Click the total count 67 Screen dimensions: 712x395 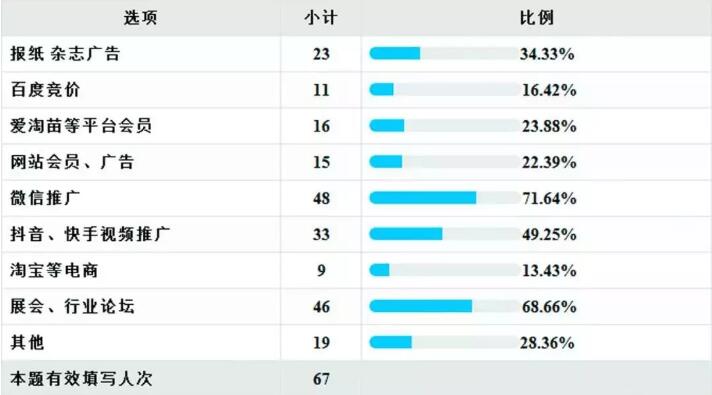[321, 379]
